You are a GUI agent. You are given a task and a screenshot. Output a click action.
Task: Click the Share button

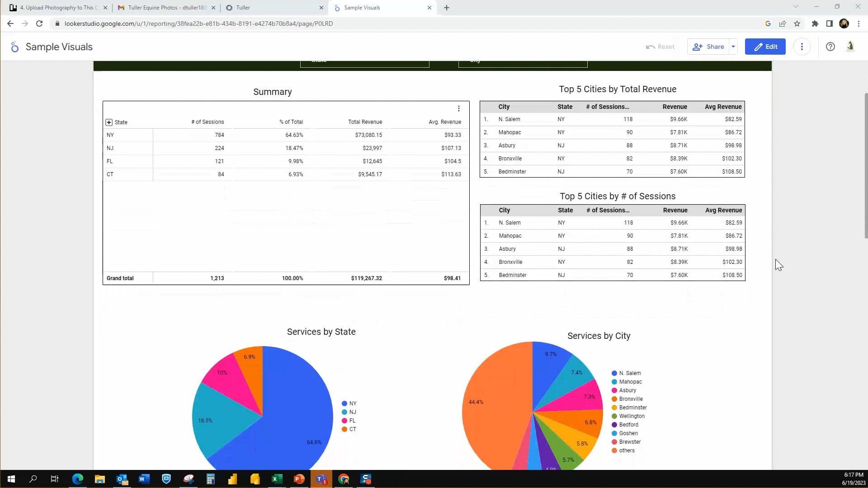coord(708,47)
